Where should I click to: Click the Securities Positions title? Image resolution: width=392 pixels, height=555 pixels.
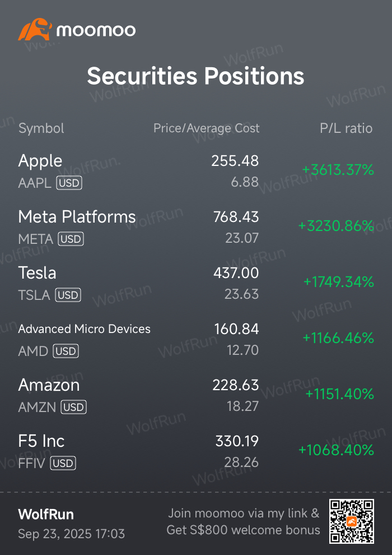point(196,76)
